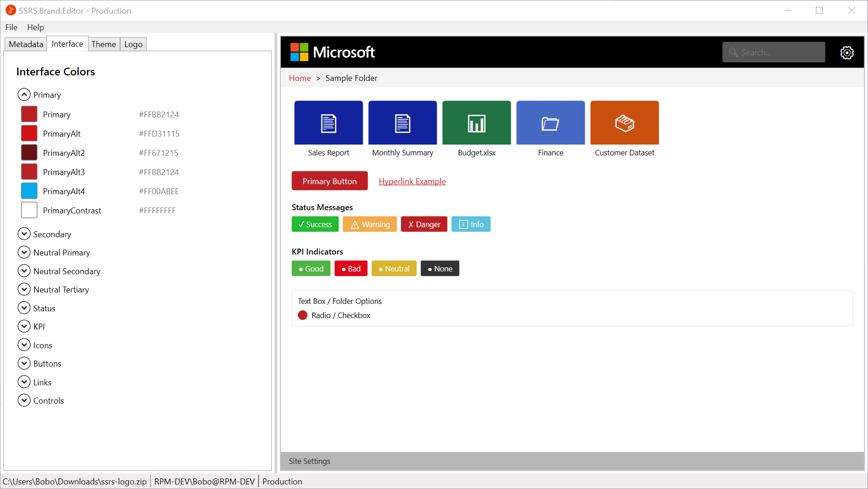This screenshot has width=868, height=489.
Task: Select the Radio / Checkbox option
Action: coord(303,315)
